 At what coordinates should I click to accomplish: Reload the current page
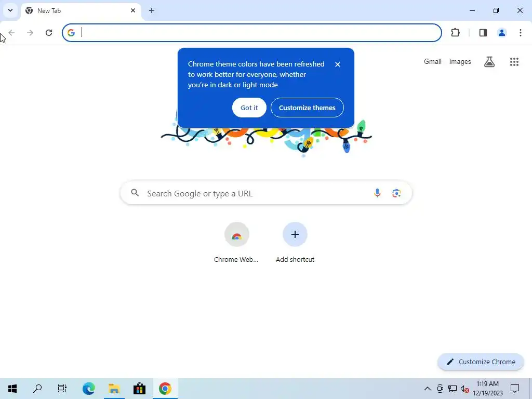pyautogui.click(x=49, y=33)
